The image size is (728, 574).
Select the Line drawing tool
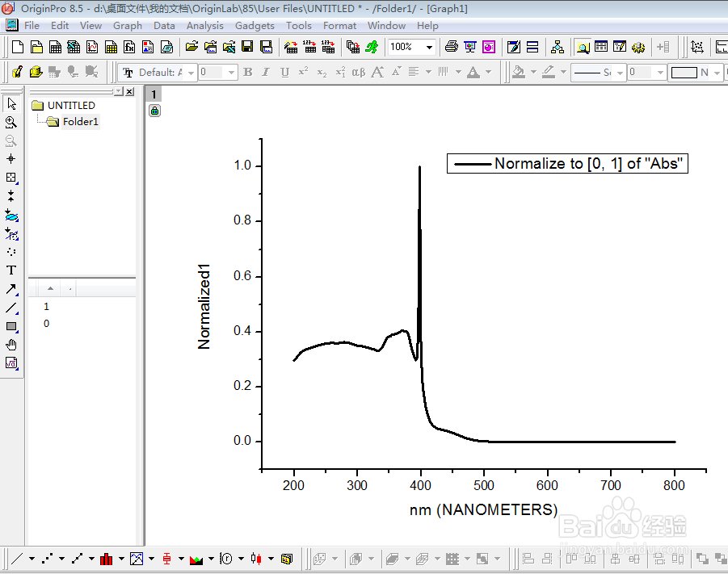click(x=11, y=308)
